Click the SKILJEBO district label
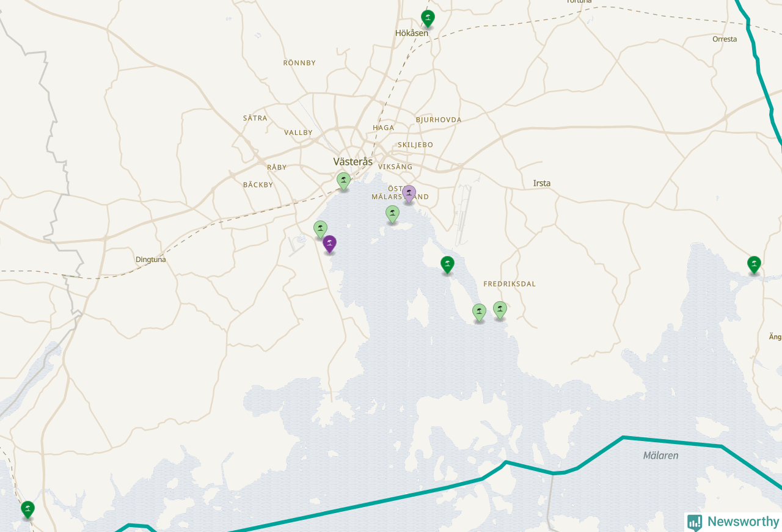The width and height of the screenshot is (782, 532). coord(415,145)
